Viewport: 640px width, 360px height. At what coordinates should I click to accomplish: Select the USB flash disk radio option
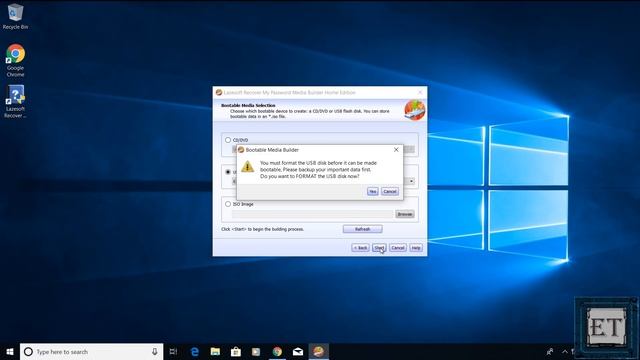click(228, 172)
